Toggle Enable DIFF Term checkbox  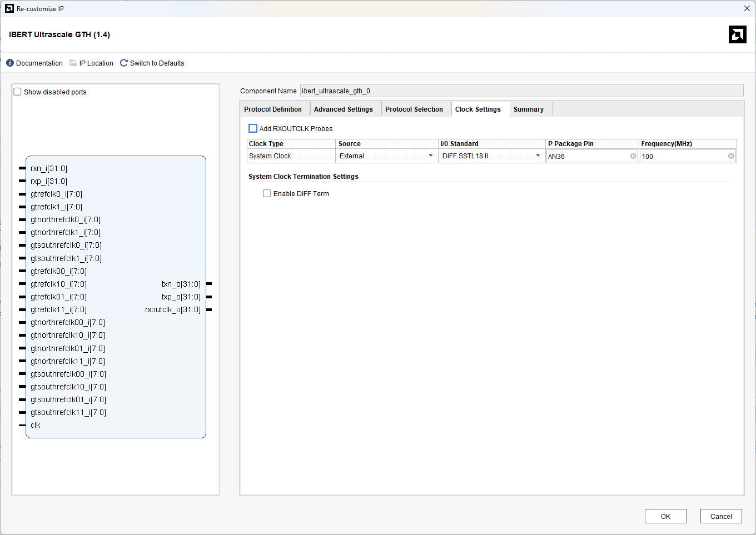pyautogui.click(x=267, y=194)
